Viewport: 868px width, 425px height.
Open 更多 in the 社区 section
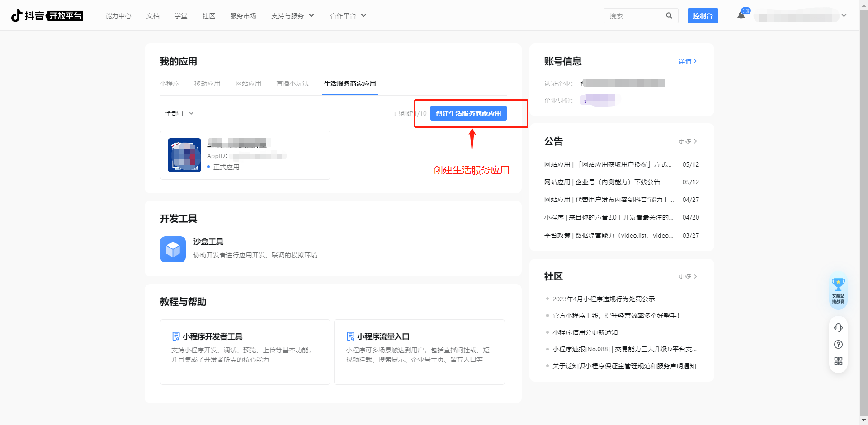coord(688,276)
